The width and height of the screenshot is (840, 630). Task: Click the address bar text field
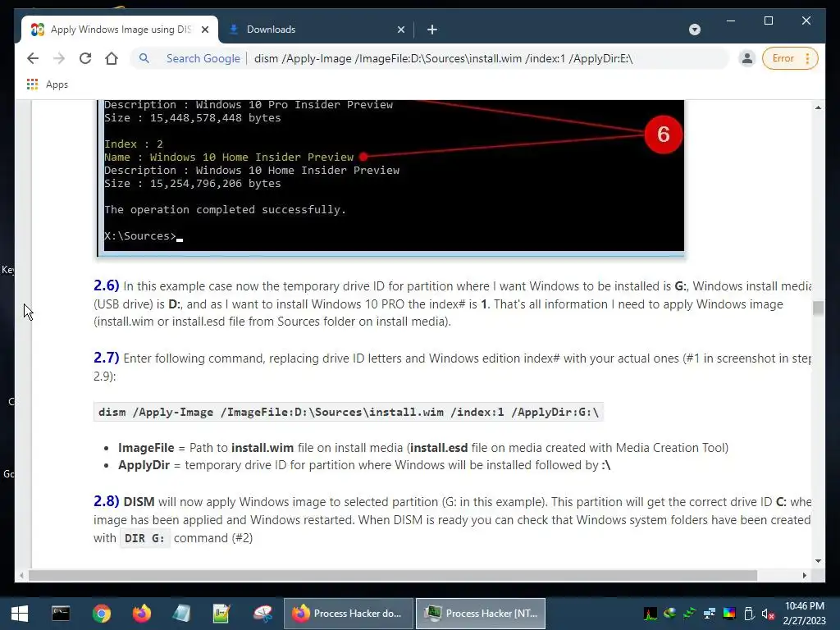[x=443, y=58]
